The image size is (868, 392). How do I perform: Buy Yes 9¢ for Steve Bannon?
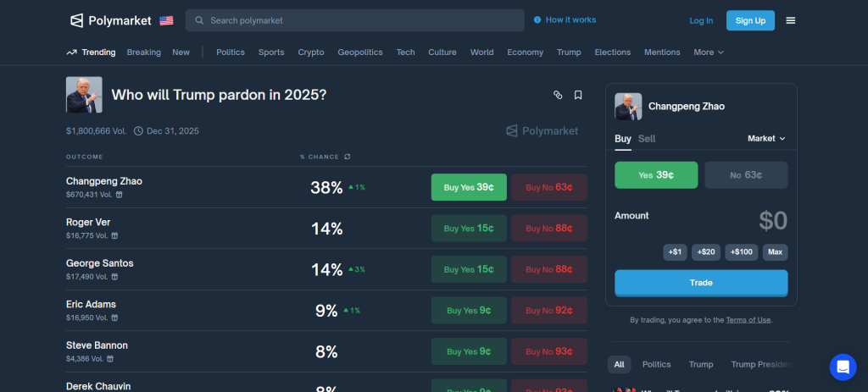point(469,351)
